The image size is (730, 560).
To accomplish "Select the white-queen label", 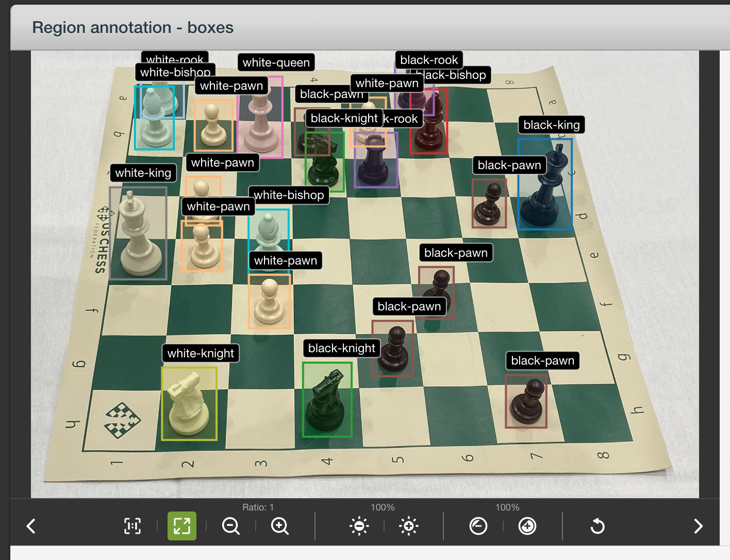I will coord(276,62).
